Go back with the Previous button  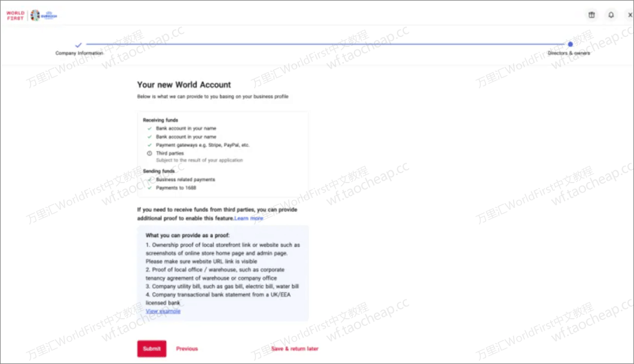tap(187, 349)
